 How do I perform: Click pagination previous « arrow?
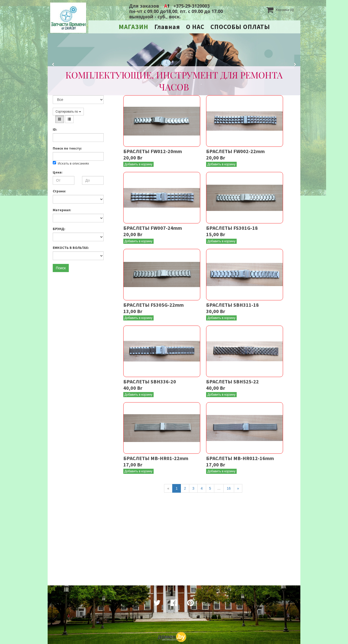[168, 488]
